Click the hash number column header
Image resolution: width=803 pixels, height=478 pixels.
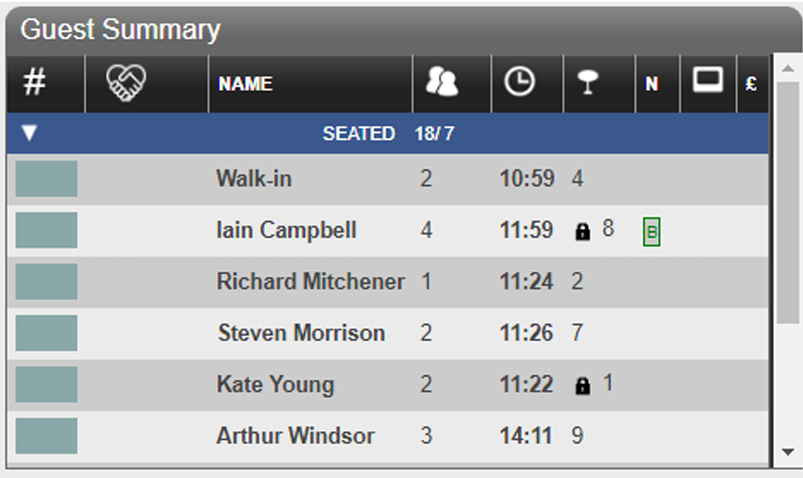click(34, 84)
